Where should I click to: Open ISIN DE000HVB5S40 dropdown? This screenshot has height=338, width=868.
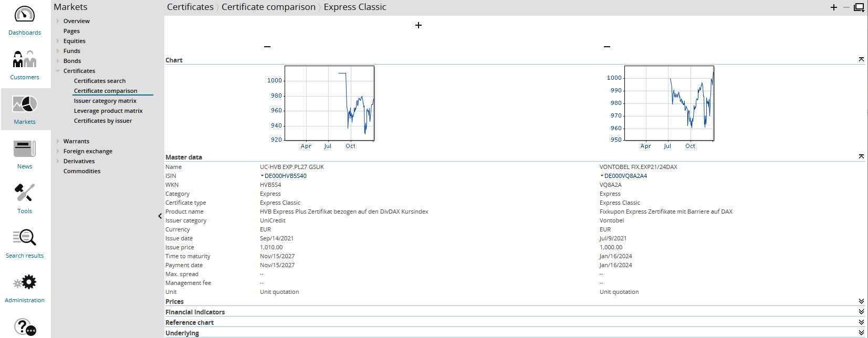pyautogui.click(x=262, y=176)
